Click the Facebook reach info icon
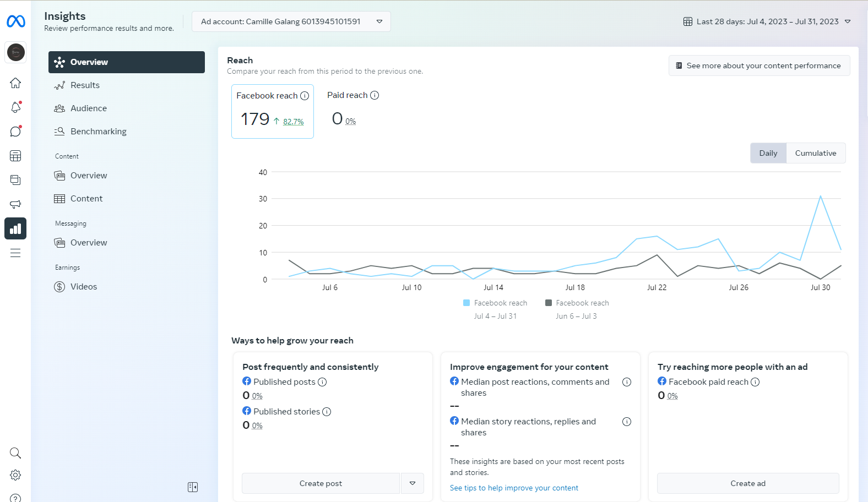Image resolution: width=868 pixels, height=502 pixels. click(305, 96)
